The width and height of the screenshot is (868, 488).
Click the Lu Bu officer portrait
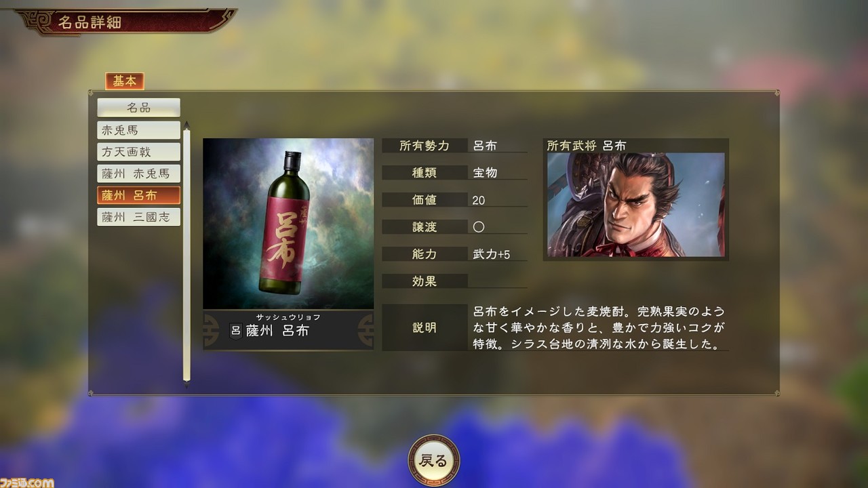point(636,205)
